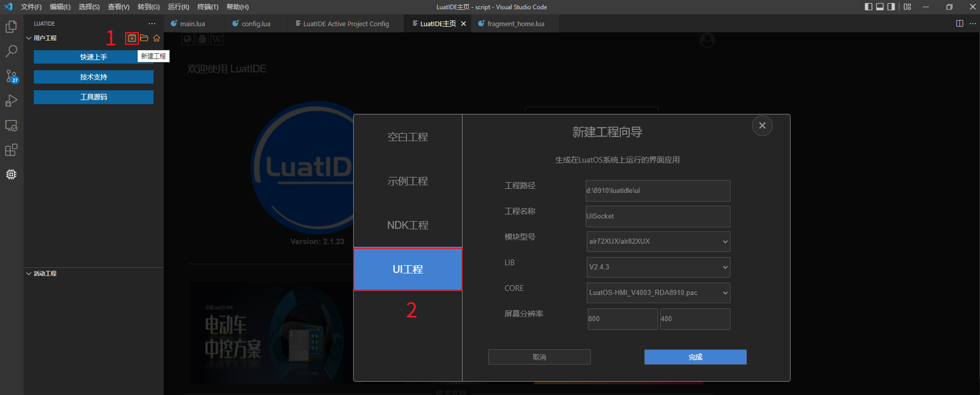Select 空白工程 project type
980x395 pixels.
click(408, 137)
